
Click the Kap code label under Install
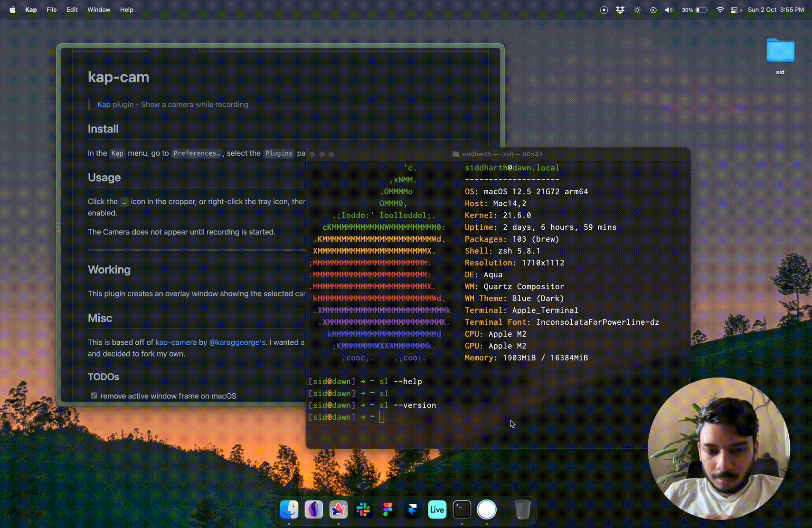coord(117,153)
